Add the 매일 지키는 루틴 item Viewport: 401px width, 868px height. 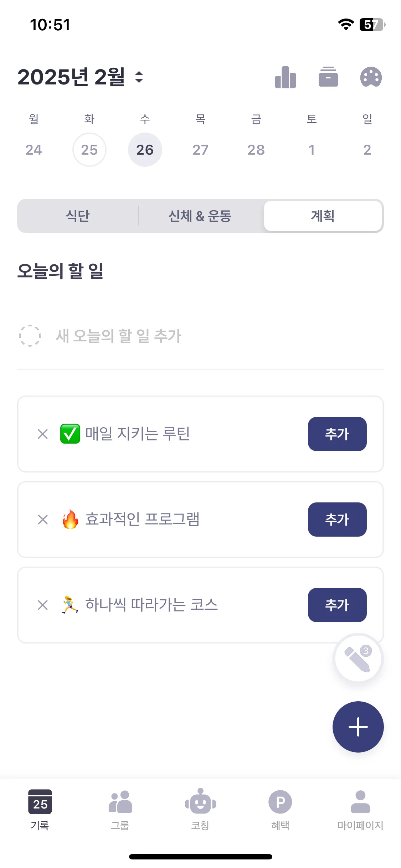pyautogui.click(x=337, y=434)
